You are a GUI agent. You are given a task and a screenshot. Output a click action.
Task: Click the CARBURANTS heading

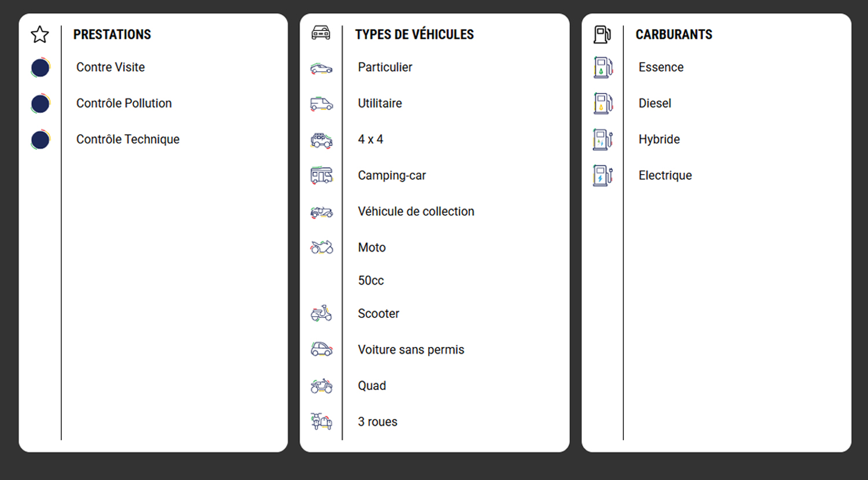point(674,35)
